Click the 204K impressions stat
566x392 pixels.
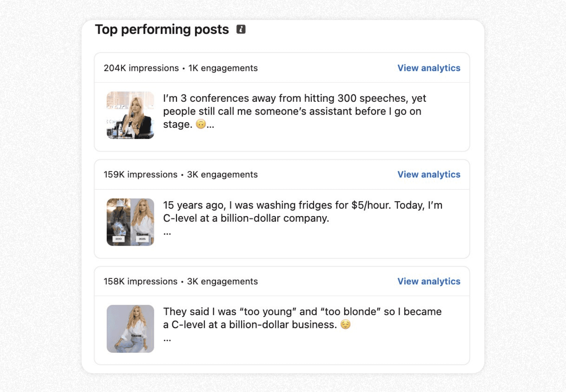[141, 68]
